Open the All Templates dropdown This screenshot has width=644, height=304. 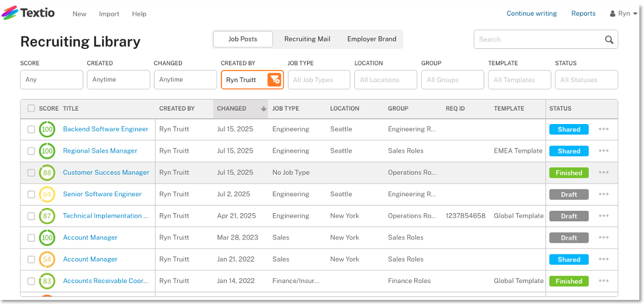click(519, 80)
